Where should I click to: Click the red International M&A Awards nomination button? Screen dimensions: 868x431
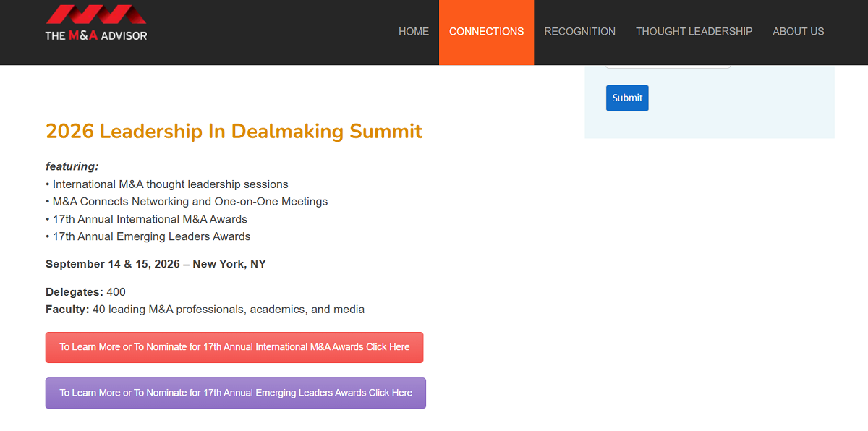pyautogui.click(x=234, y=347)
